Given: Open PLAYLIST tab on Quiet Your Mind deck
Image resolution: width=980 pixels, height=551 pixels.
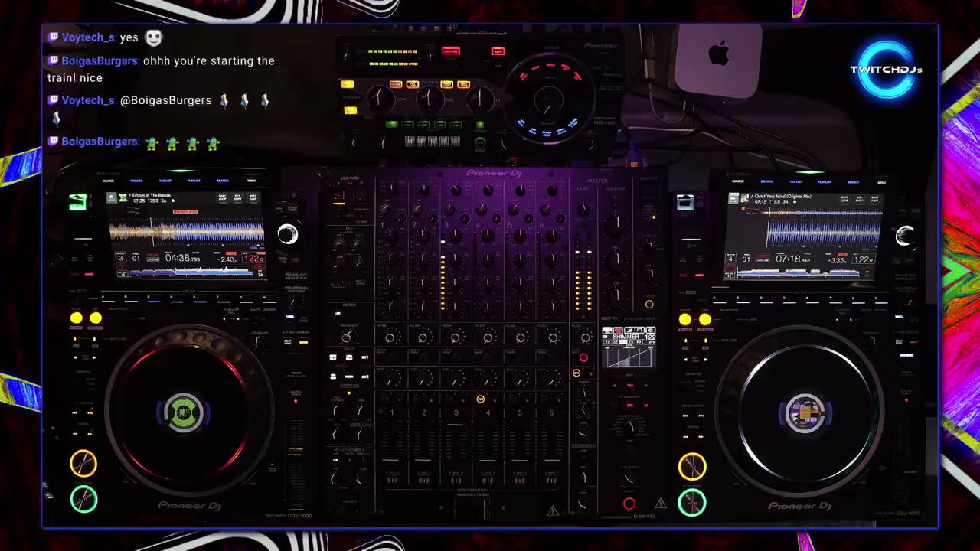Looking at the screenshot, I should (825, 181).
